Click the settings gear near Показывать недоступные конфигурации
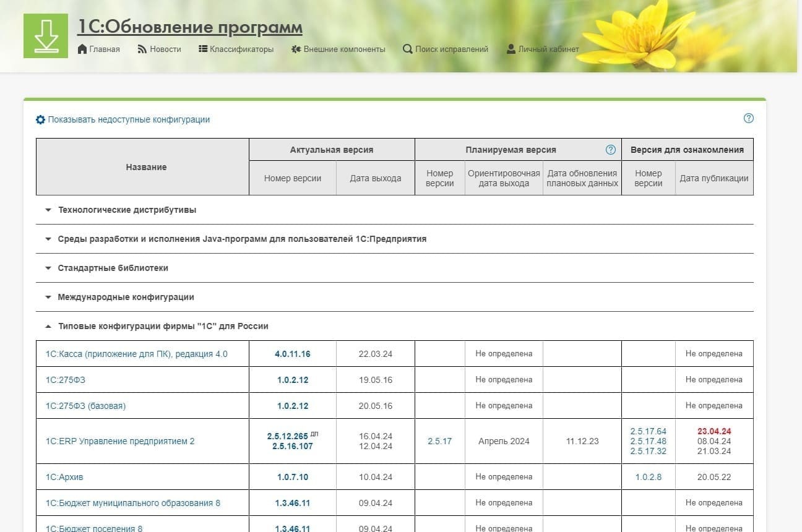Screen dimensions: 802x532 [41, 119]
